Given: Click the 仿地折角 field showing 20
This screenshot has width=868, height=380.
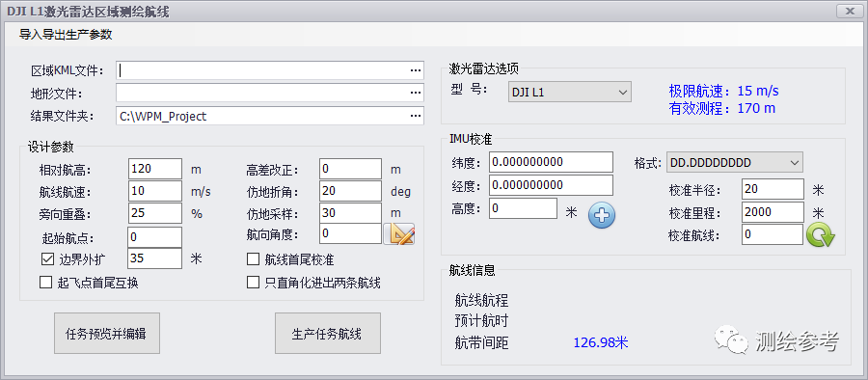Looking at the screenshot, I should tap(351, 191).
